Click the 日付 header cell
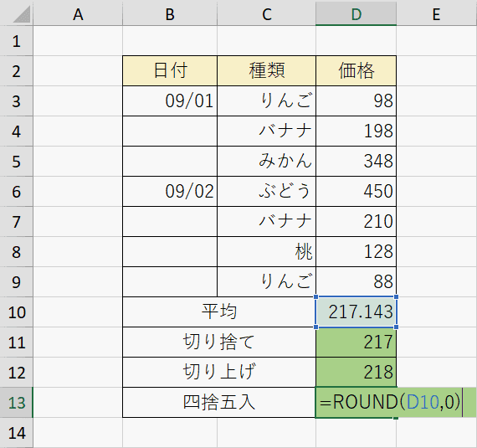This screenshot has height=448, width=477. [x=170, y=70]
